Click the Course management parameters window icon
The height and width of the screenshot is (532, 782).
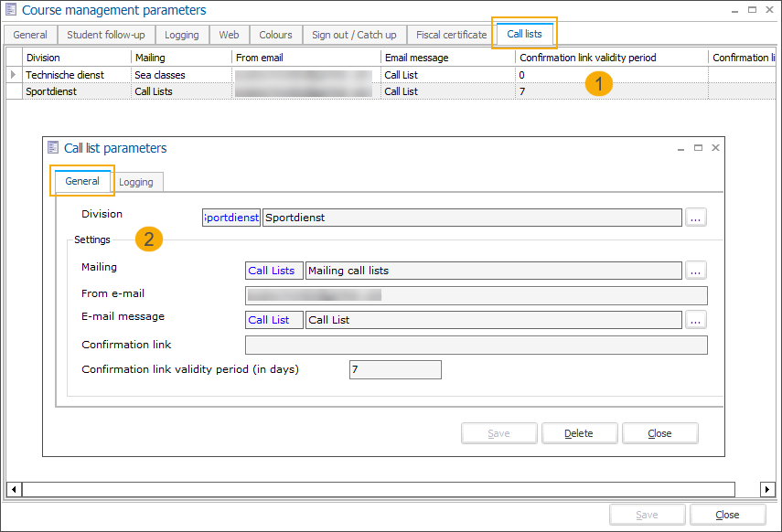click(11, 9)
